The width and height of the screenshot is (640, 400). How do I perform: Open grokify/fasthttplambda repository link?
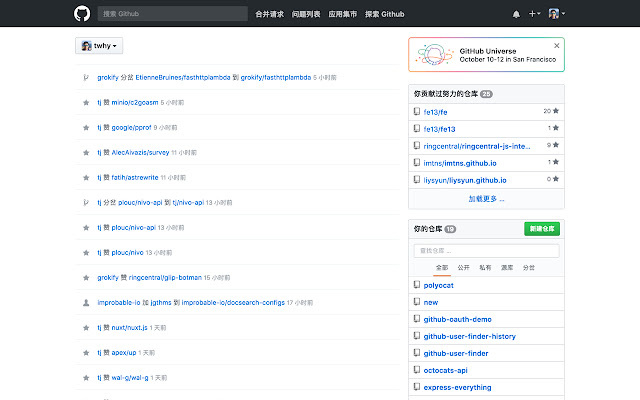276,78
